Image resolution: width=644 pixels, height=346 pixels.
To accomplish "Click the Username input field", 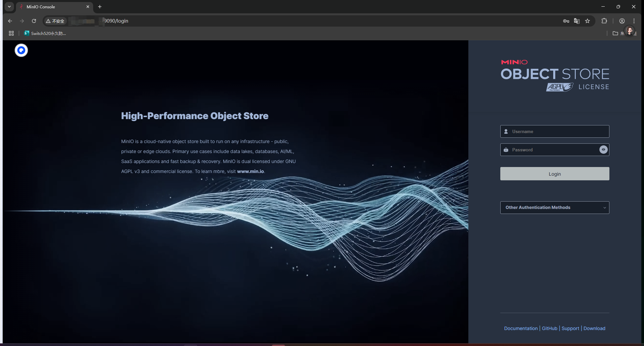I will [555, 131].
